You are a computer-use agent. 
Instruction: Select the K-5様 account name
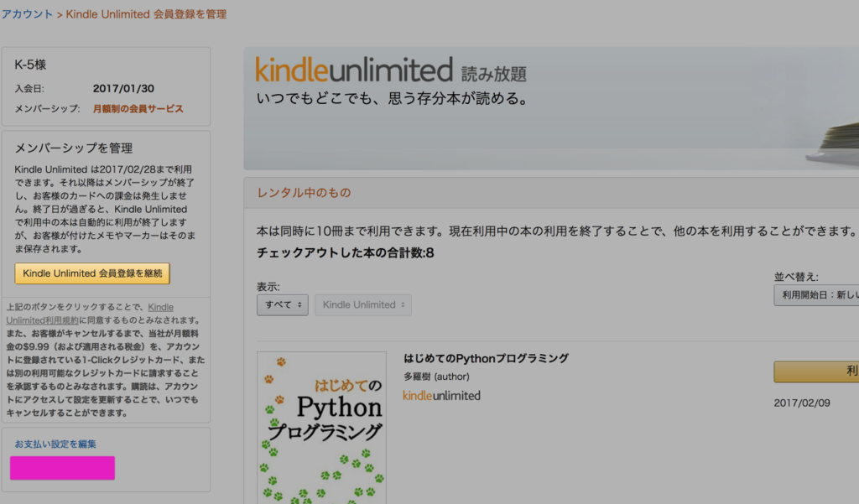(x=30, y=65)
